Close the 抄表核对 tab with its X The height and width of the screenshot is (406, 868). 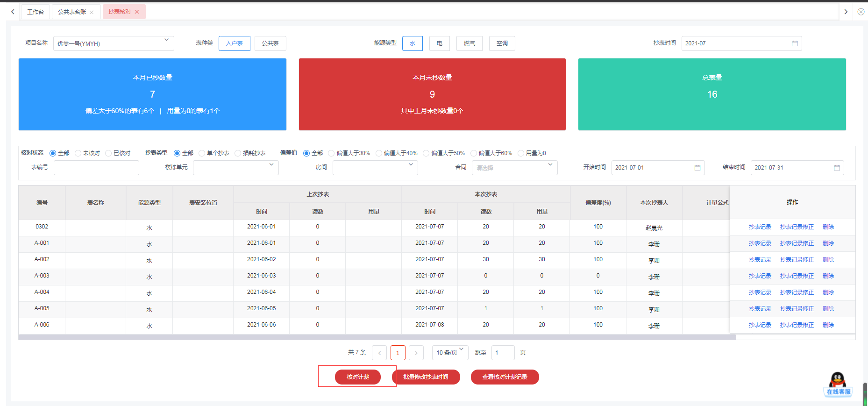137,12
